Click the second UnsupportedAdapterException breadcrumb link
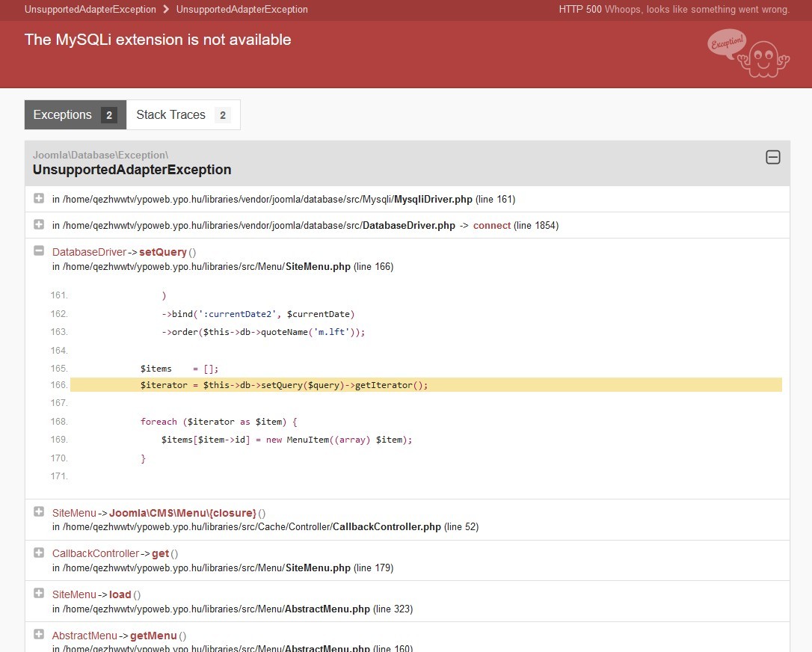 [242, 10]
